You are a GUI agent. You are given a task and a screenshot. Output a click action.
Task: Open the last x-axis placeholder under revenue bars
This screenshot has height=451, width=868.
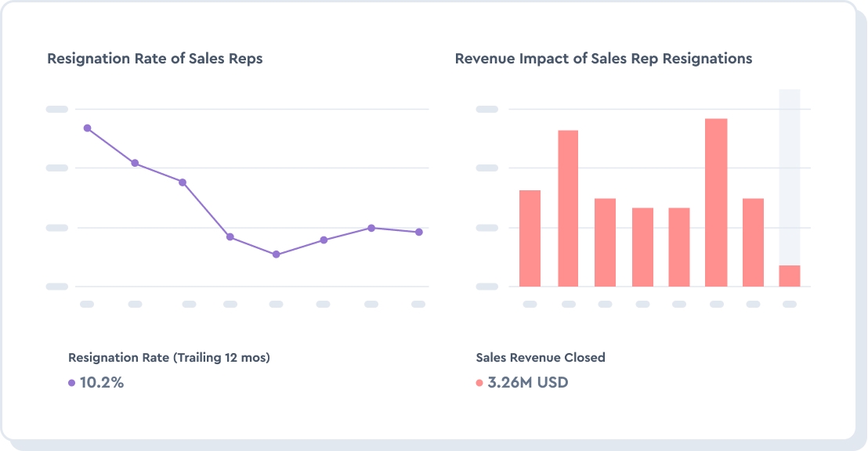pos(790,304)
